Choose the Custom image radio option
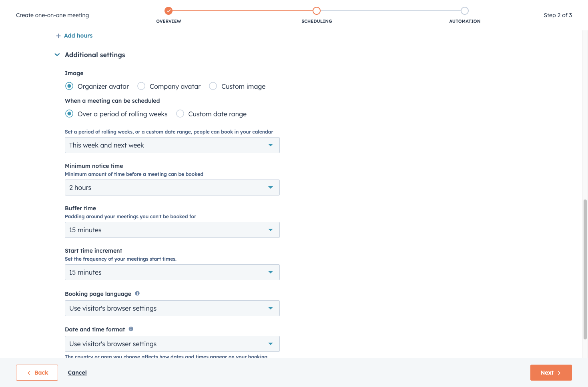Image resolution: width=588 pixels, height=387 pixels. coord(213,86)
